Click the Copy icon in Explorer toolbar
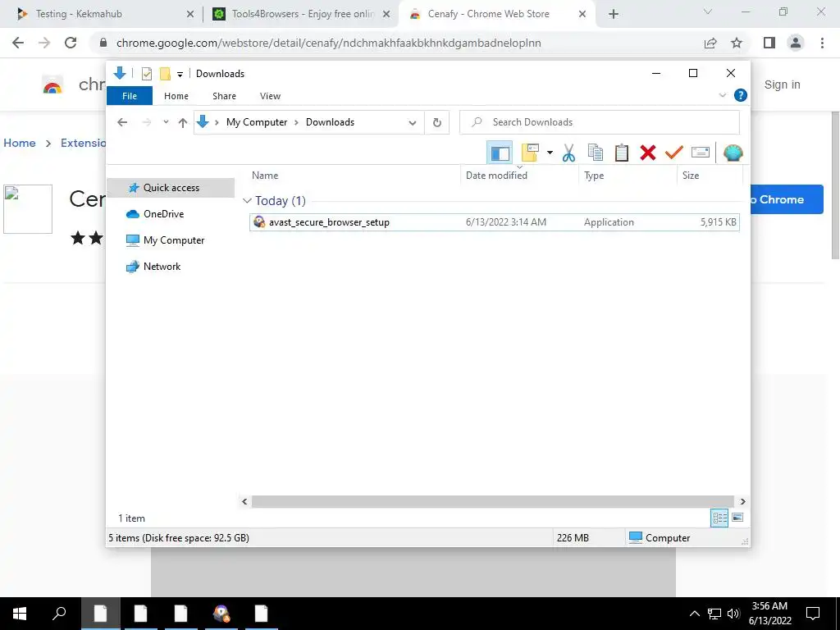This screenshot has height=630, width=840. (x=595, y=153)
